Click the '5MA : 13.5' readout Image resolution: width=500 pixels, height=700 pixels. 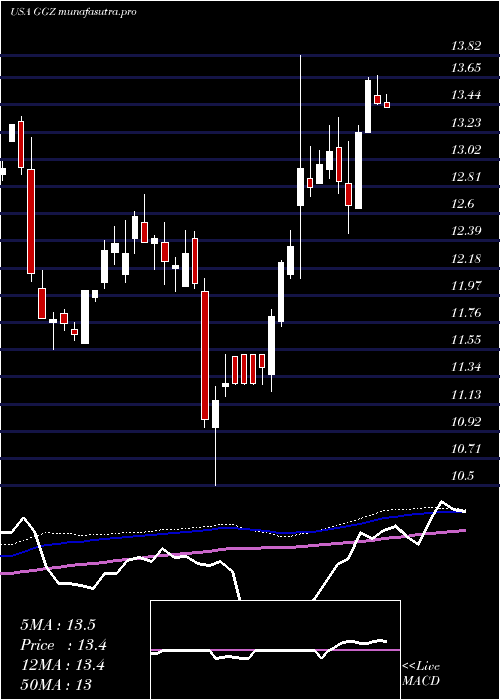point(58,625)
